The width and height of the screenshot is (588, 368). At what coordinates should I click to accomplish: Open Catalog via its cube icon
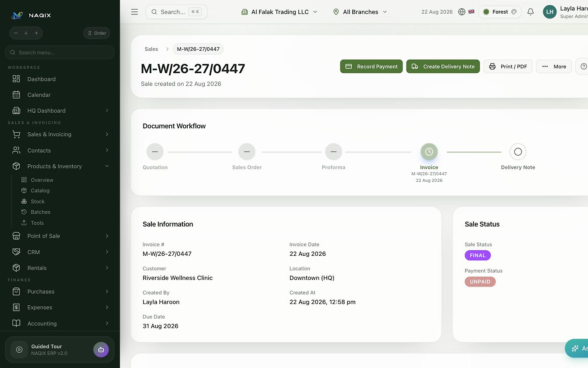pos(24,191)
